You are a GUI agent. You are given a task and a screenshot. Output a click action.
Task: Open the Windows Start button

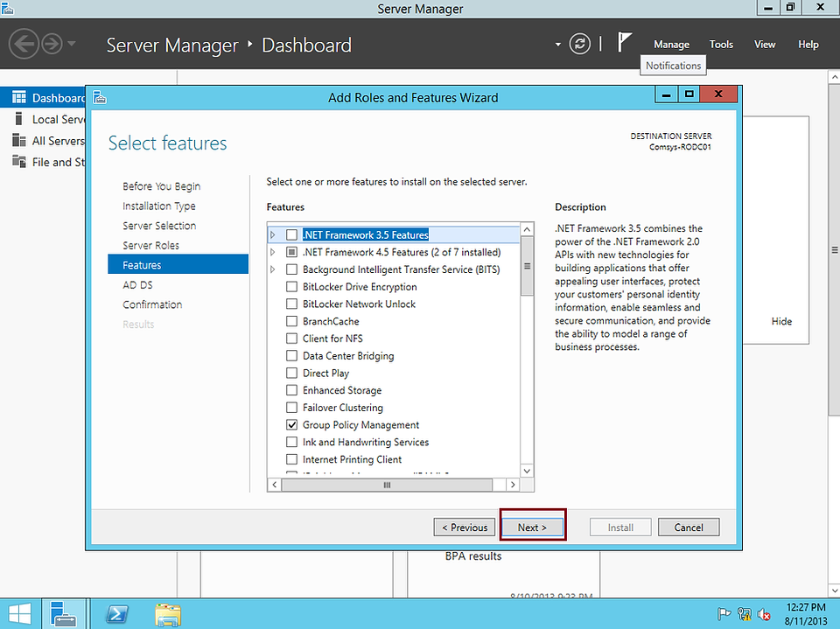20,614
